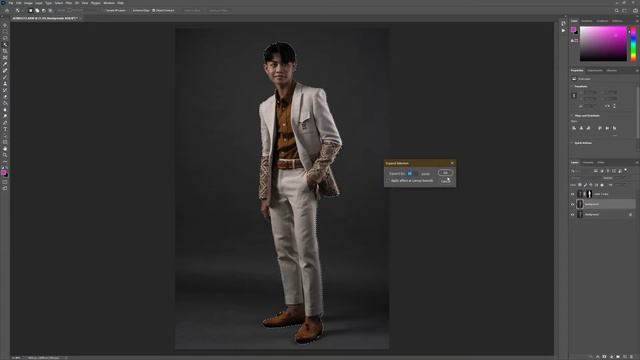
Task: Select the Eyedropper tool
Action: (x=5, y=64)
